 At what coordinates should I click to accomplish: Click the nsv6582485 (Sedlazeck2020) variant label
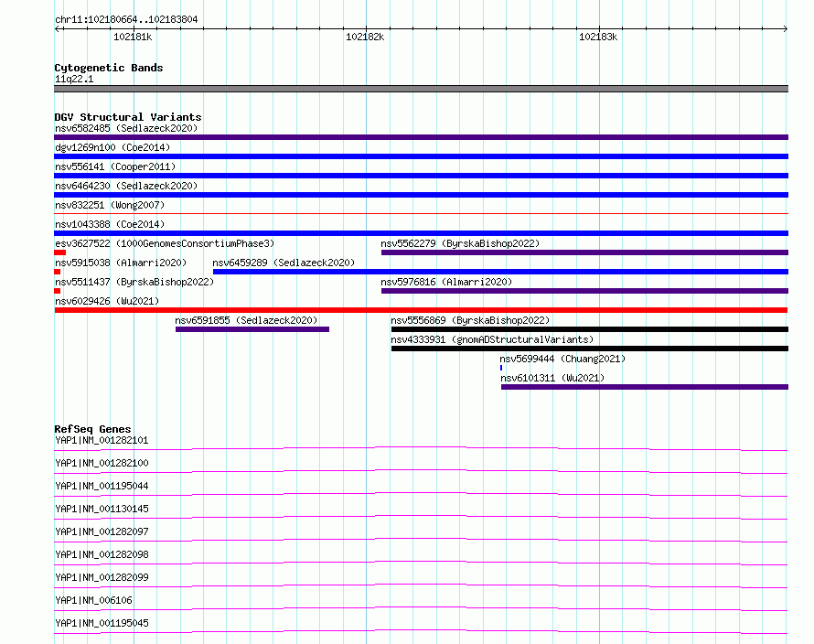click(x=126, y=128)
